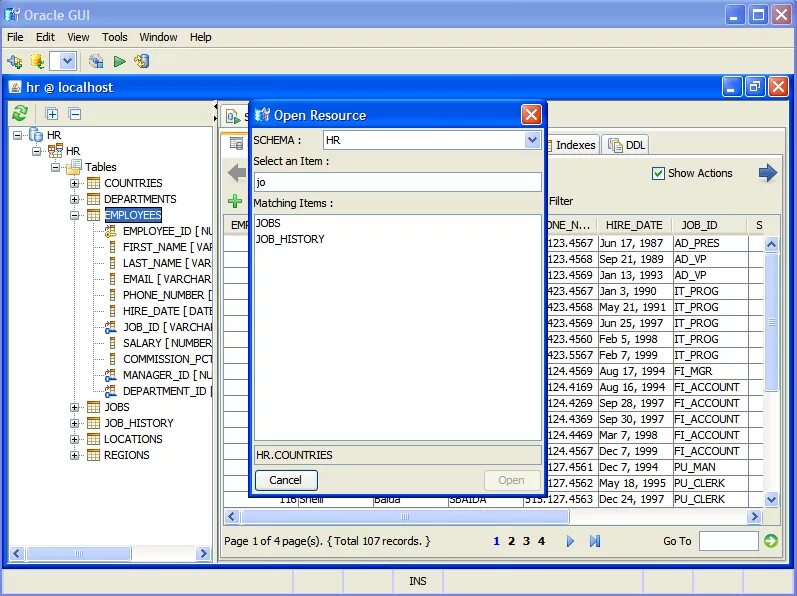Screen dimensions: 797x596
Task: Click the JOB_ID column header in grid
Action: click(699, 225)
